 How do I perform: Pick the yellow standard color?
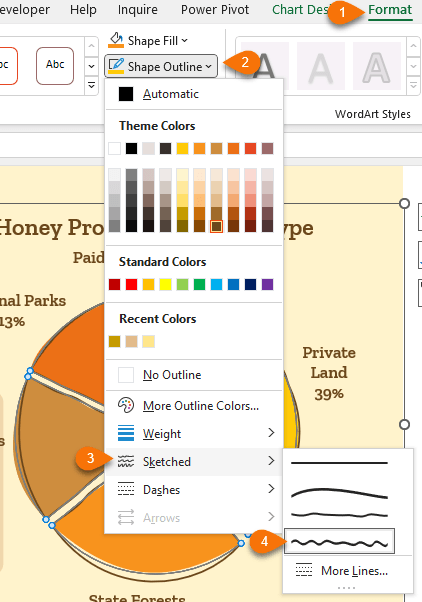(x=165, y=284)
